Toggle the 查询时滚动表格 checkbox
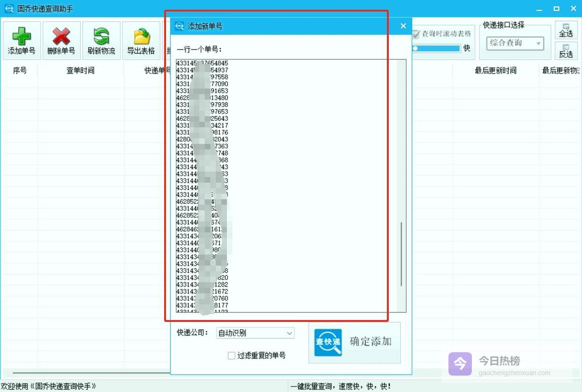 click(416, 34)
